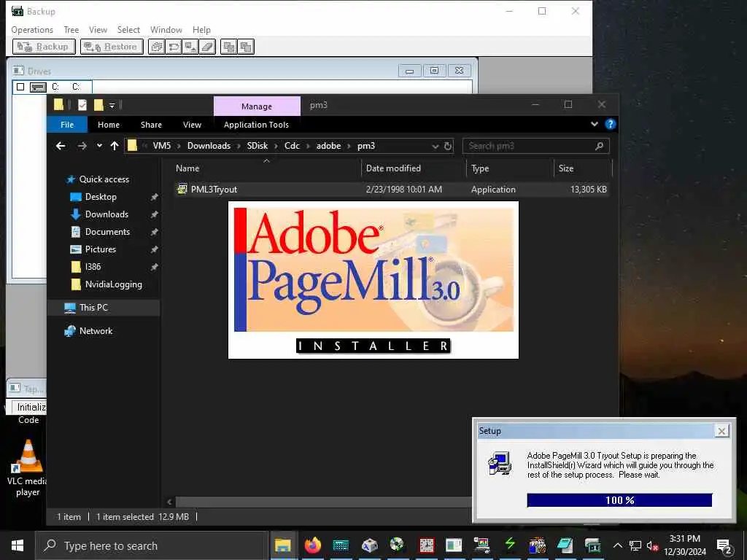
Task: Sort by the Type column header
Action: pos(480,168)
